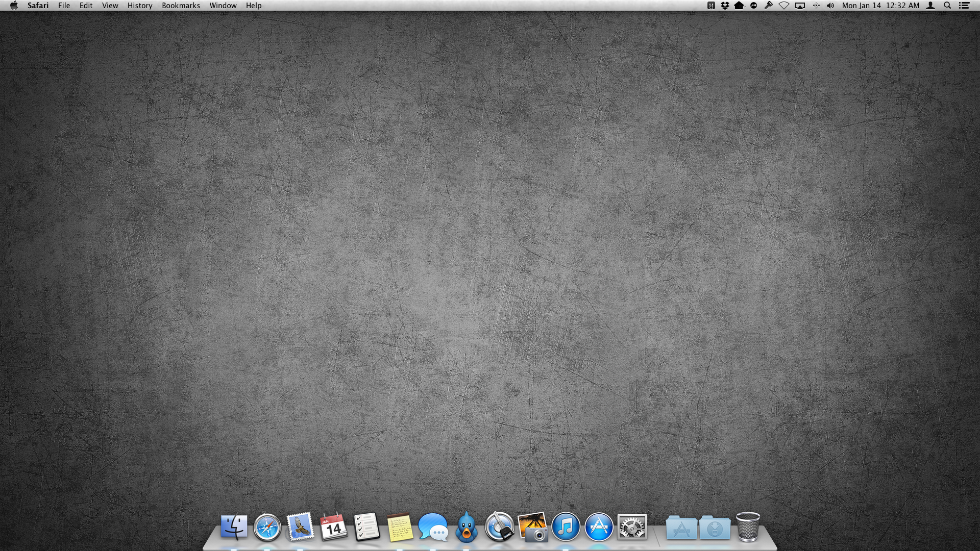The height and width of the screenshot is (551, 980).
Task: Open Tweetbot blue bird app
Action: pos(466,527)
